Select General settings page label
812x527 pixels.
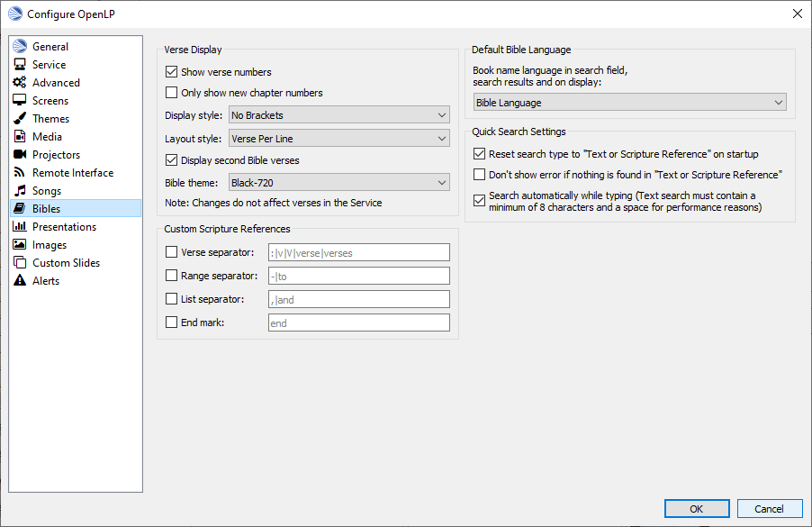pyautogui.click(x=50, y=47)
